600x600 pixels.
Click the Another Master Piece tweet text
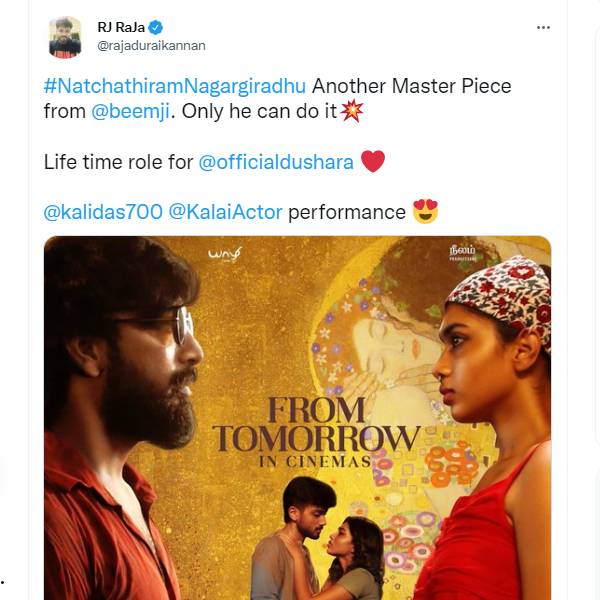point(412,86)
